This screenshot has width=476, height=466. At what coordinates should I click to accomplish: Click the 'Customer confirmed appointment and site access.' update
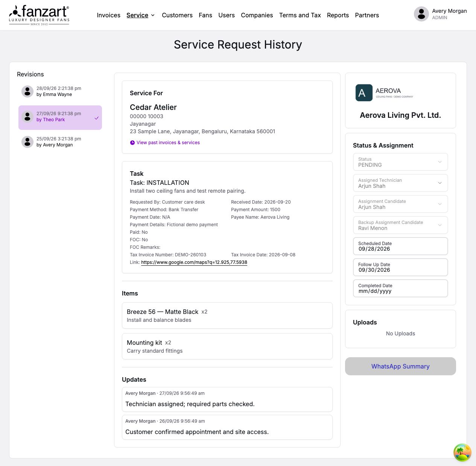point(227,427)
